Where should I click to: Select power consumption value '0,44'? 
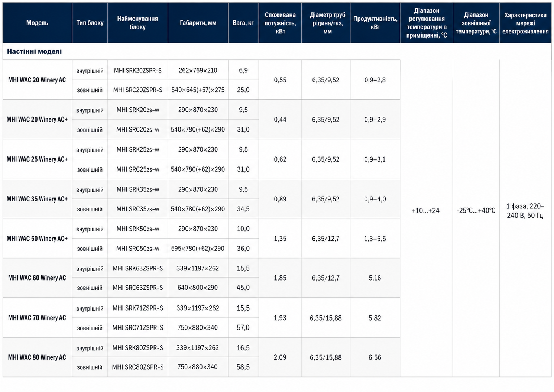click(280, 119)
